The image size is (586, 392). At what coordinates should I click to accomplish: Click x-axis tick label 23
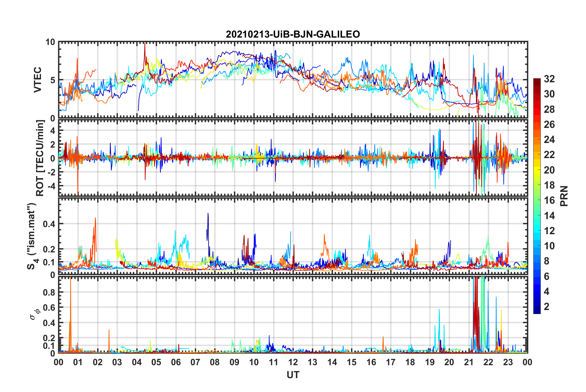coord(508,362)
